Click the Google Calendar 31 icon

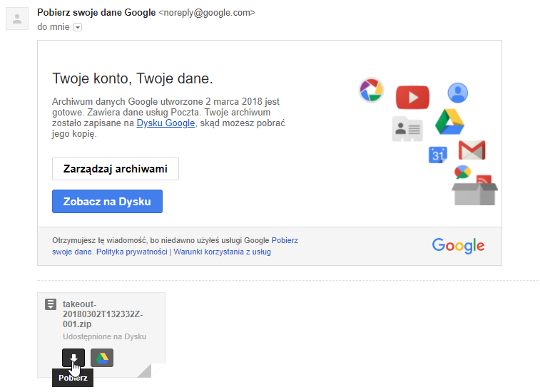(438, 155)
